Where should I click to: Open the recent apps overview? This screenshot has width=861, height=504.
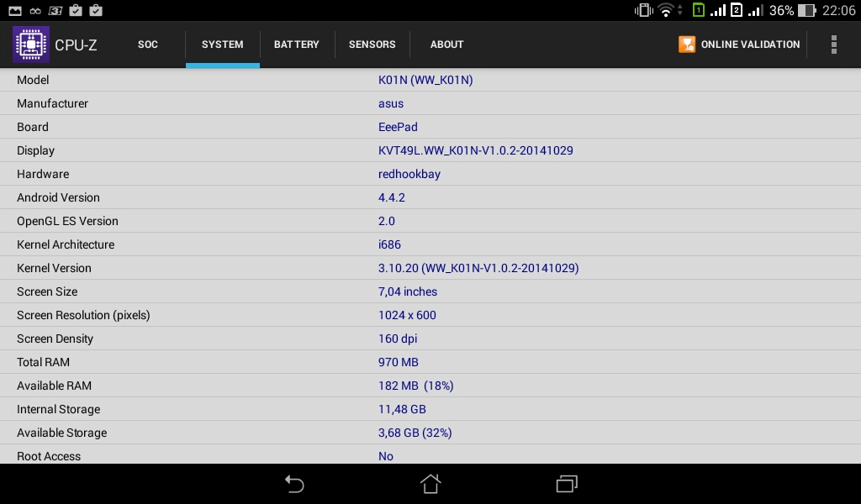pos(567,484)
